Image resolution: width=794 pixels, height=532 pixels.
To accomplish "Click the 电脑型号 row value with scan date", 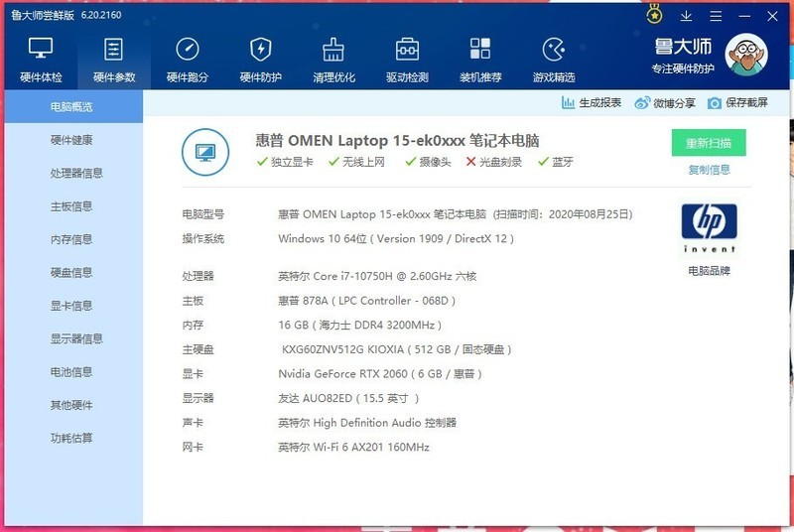I will pyautogui.click(x=456, y=214).
